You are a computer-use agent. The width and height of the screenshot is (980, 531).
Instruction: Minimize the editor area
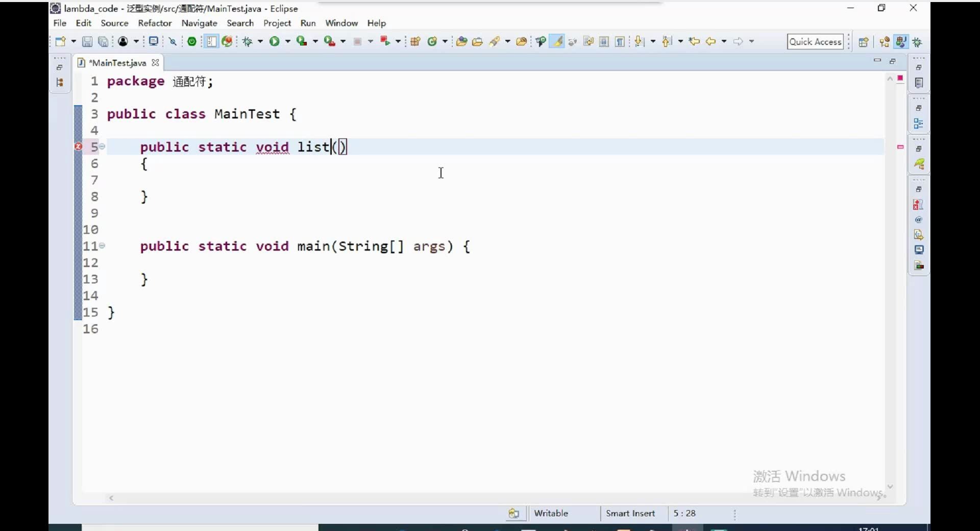pos(877,61)
